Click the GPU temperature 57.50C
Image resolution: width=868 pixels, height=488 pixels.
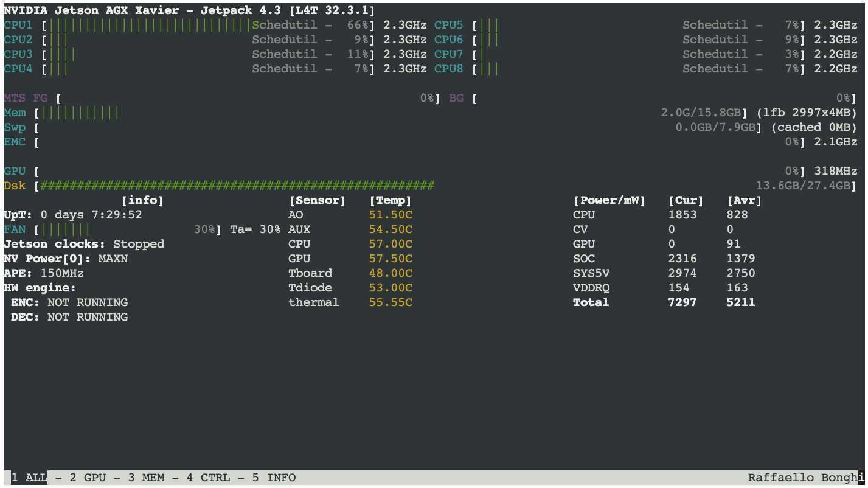pyautogui.click(x=391, y=259)
